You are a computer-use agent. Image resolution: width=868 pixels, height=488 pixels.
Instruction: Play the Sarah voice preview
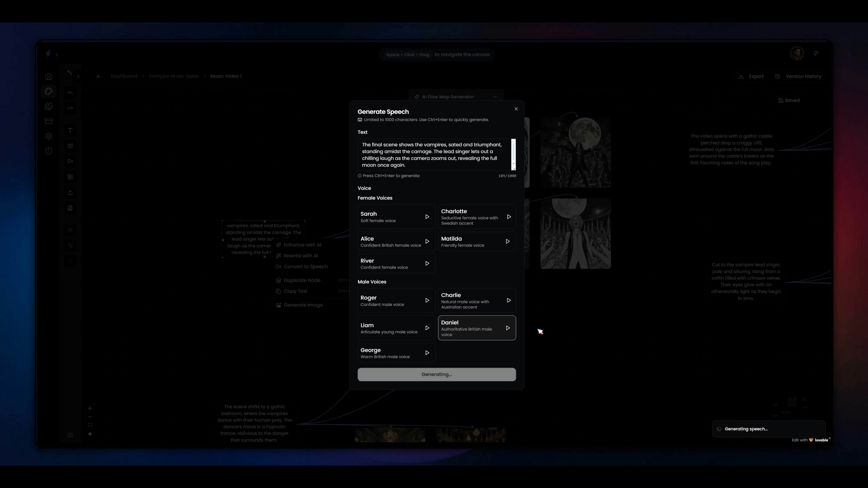click(427, 217)
